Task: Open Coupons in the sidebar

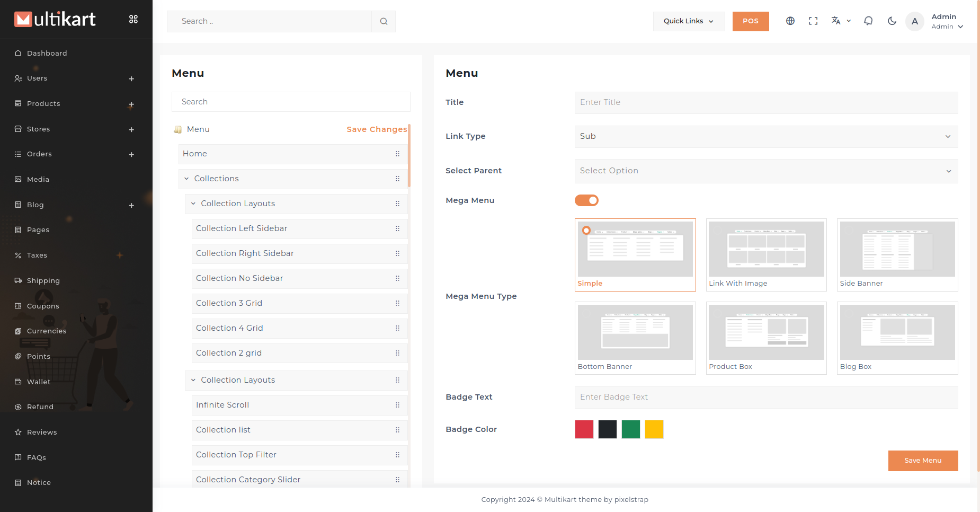Action: [x=43, y=306]
